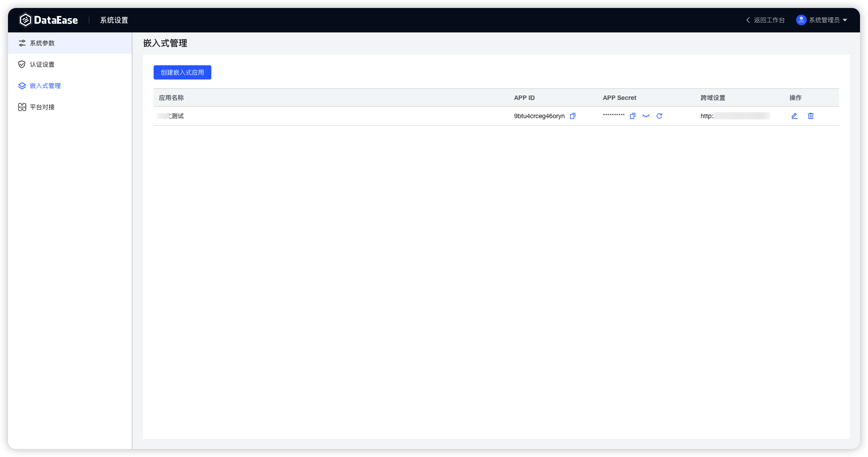
Task: Click the 嵌入式管理 layers icon
Action: [x=22, y=86]
